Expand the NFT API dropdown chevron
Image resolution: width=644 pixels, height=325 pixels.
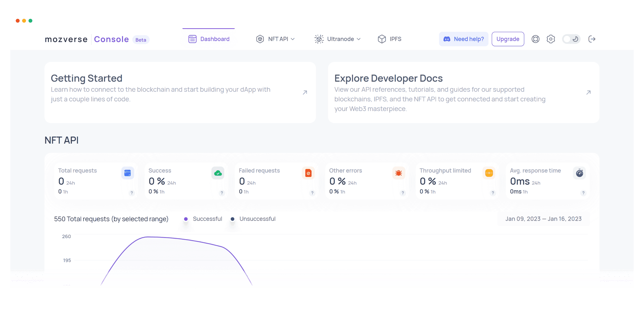click(293, 39)
